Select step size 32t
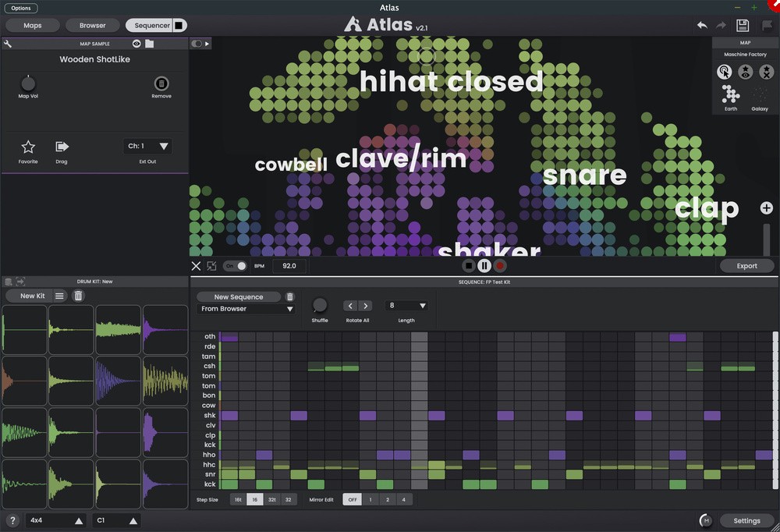This screenshot has height=532, width=780. click(x=271, y=500)
